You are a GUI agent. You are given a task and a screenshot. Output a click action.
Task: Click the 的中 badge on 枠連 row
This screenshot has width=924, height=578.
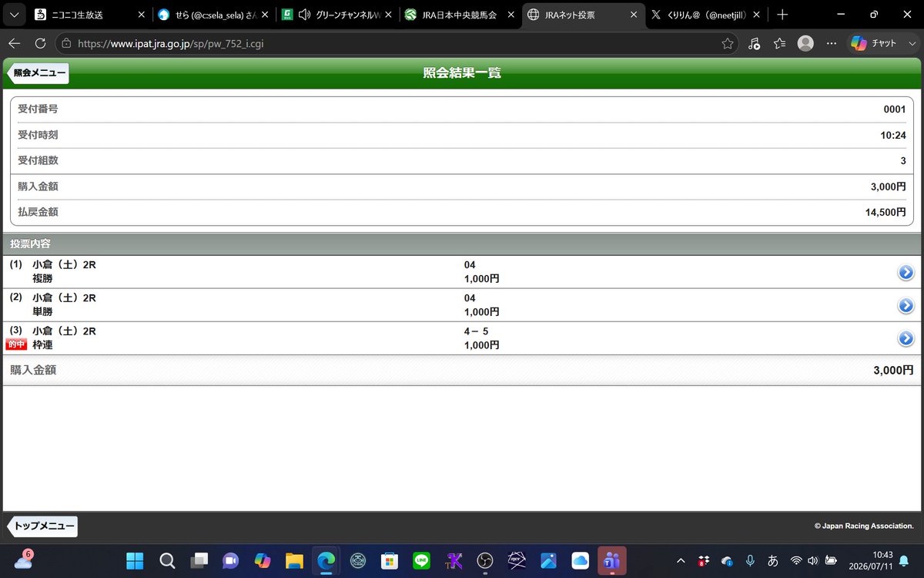coord(16,344)
